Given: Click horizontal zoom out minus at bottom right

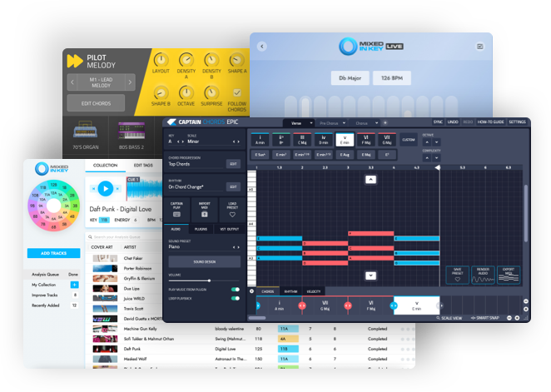Looking at the screenshot, I should tap(509, 318).
